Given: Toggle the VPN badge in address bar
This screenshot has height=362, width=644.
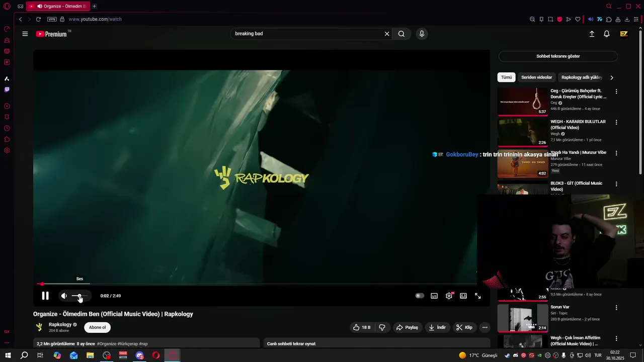Looking at the screenshot, I should point(52,19).
